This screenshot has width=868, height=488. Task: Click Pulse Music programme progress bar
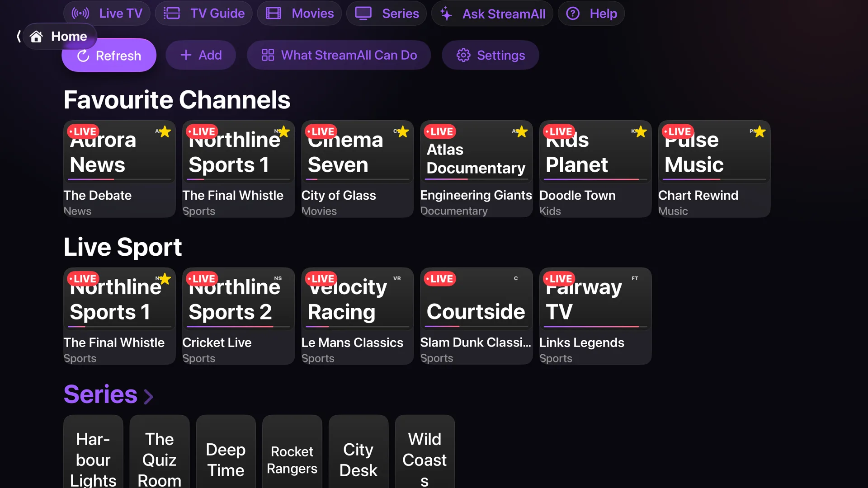tap(714, 179)
